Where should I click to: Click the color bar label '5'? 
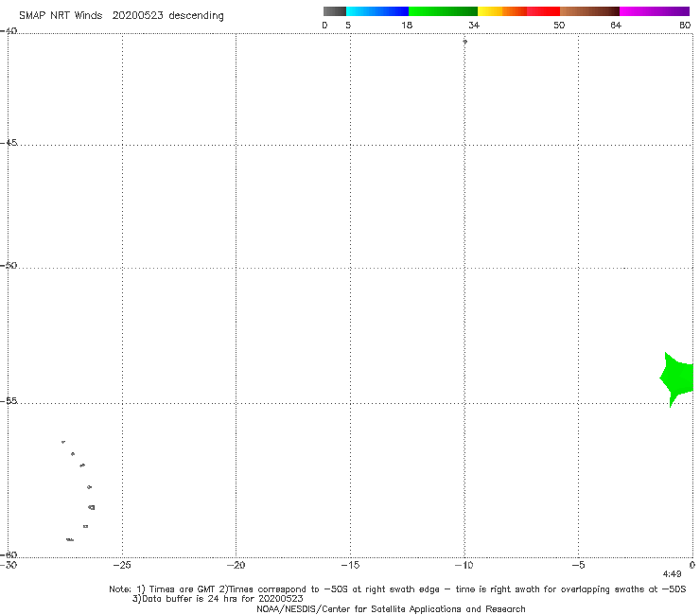tap(348, 25)
